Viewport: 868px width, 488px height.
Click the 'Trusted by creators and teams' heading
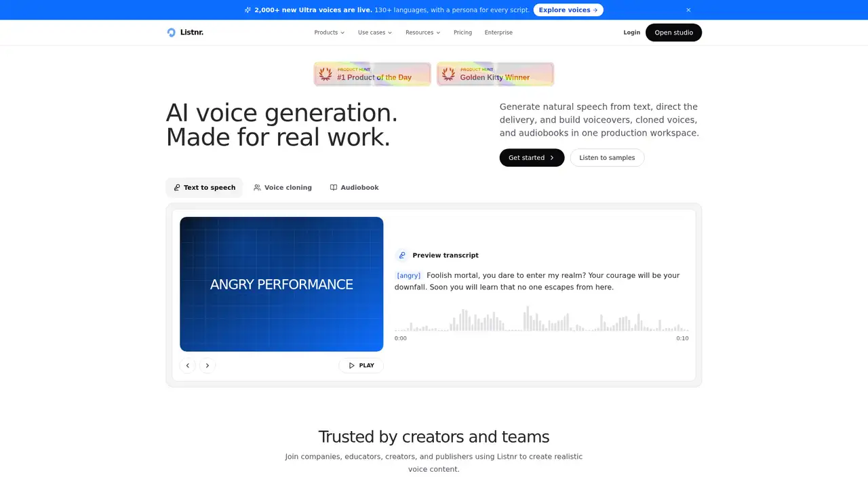(x=434, y=436)
